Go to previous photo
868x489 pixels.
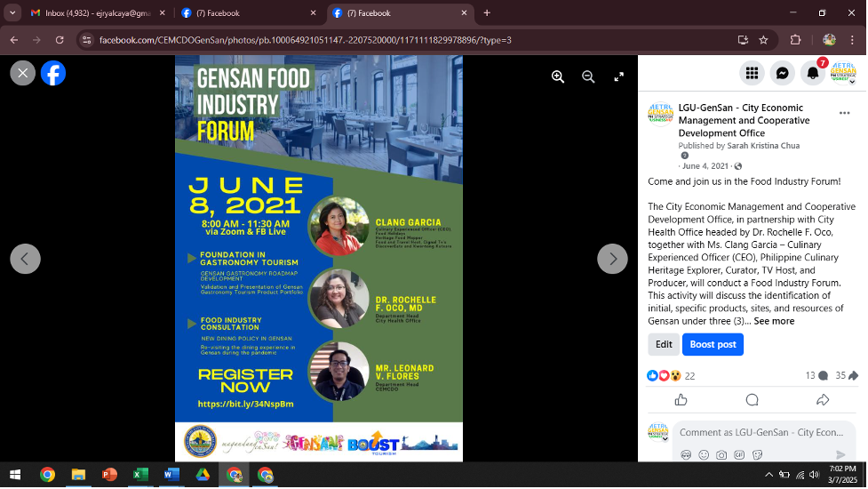point(25,259)
